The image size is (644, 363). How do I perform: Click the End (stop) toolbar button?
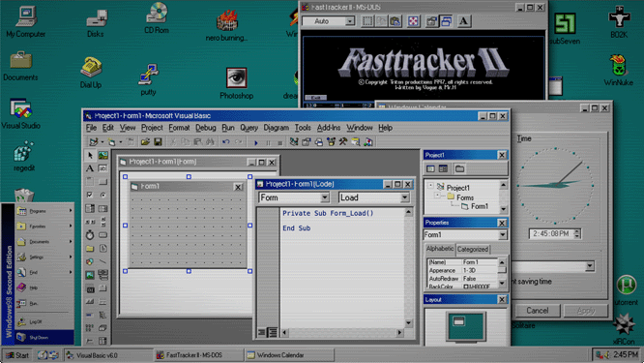pos(280,142)
